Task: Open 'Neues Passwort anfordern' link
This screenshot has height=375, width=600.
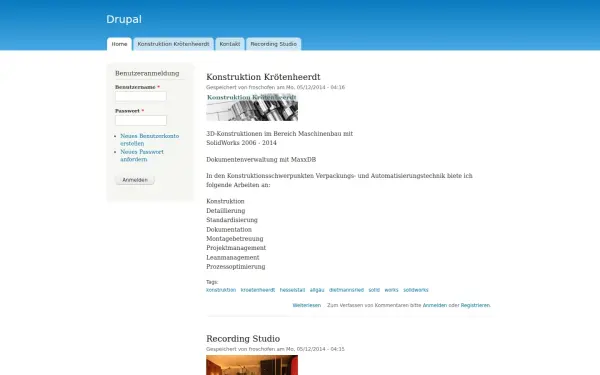Action: (x=142, y=155)
